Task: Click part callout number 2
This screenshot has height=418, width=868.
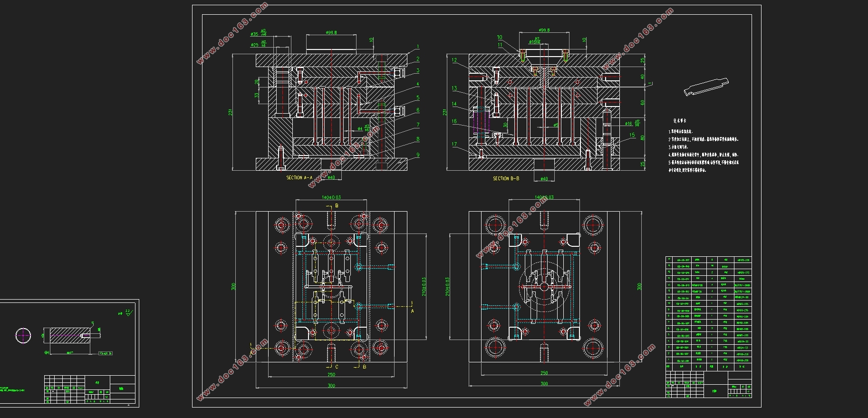Action: pos(417,59)
